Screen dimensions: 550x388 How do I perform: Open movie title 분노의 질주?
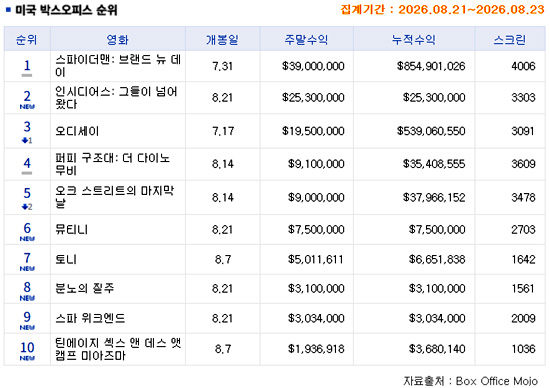(85, 288)
